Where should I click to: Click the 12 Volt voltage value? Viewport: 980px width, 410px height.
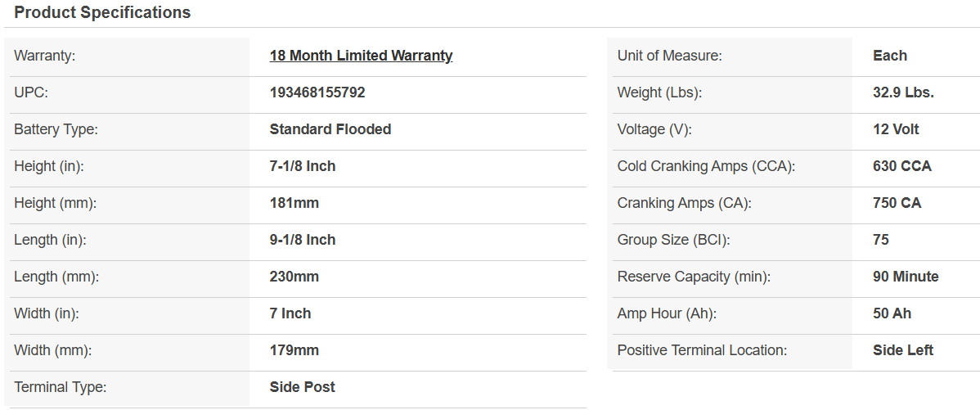pyautogui.click(x=896, y=129)
